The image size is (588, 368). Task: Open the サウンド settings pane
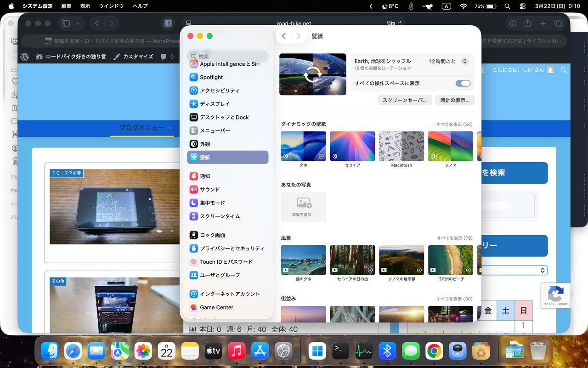click(x=209, y=189)
